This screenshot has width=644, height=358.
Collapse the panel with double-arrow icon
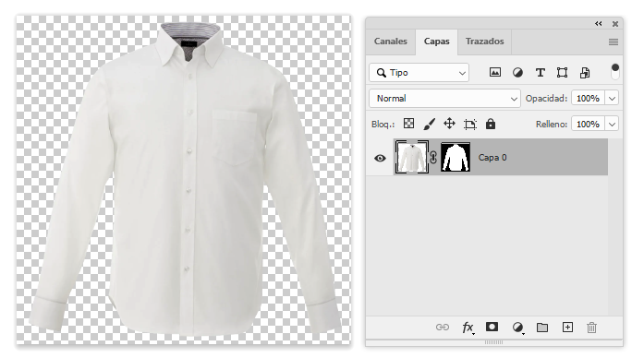click(599, 24)
